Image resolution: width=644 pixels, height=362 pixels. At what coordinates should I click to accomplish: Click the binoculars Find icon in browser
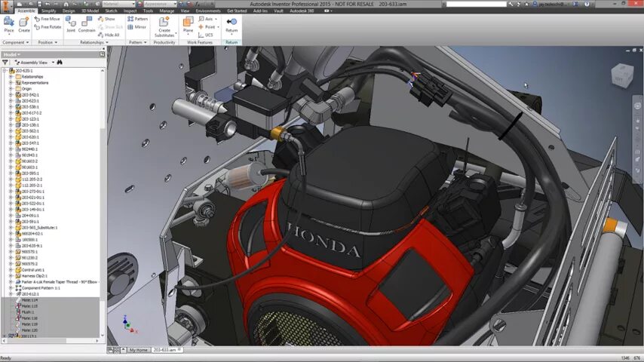click(60, 63)
